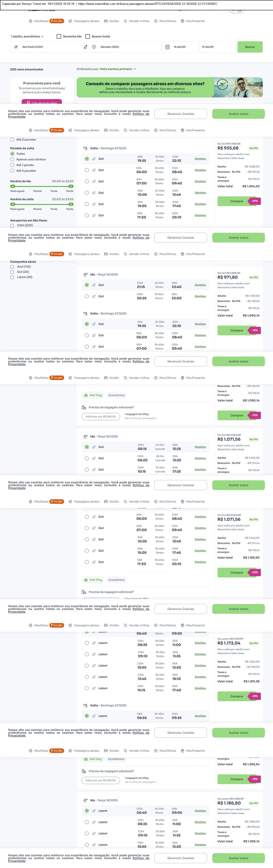Open the 1 adulto, econômica dropdown
The height and width of the screenshot is (868, 273).
27,36
